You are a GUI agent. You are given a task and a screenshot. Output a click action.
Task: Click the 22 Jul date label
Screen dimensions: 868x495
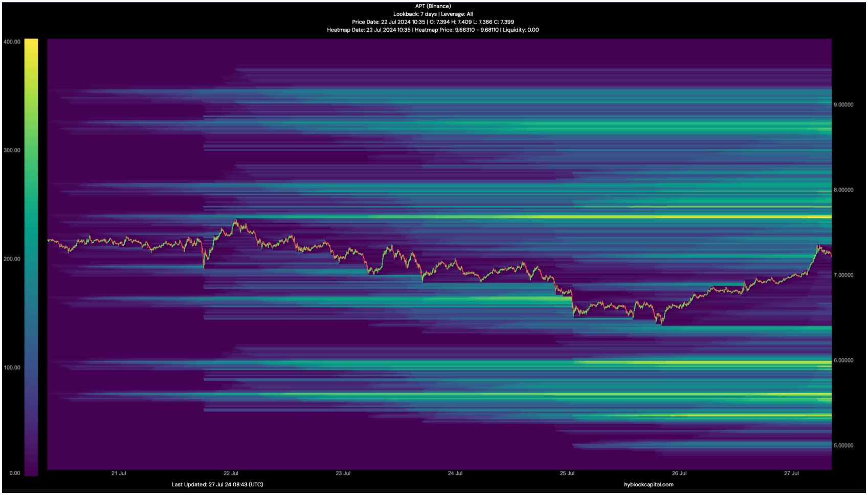pos(231,474)
